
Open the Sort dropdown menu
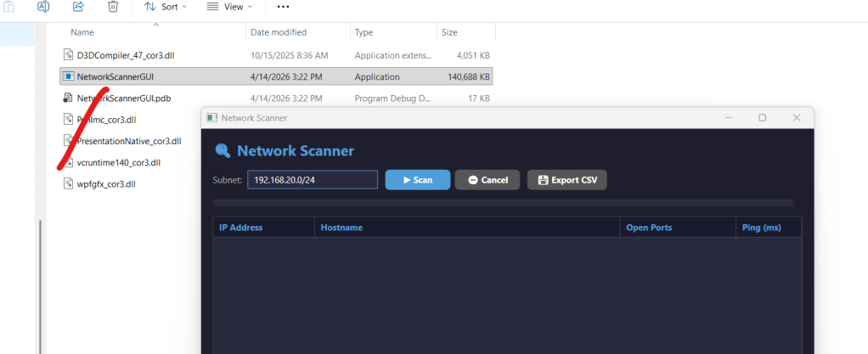(x=165, y=7)
